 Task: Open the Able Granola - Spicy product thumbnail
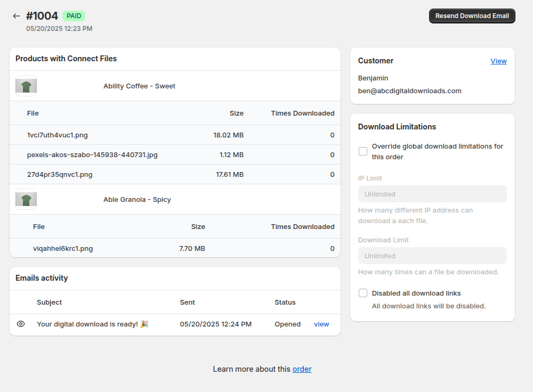(26, 199)
